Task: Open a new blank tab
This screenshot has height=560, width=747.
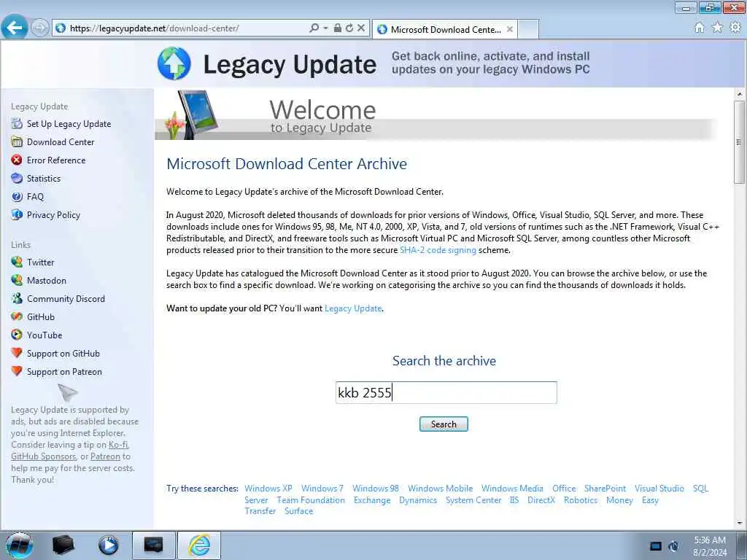Action: click(528, 29)
